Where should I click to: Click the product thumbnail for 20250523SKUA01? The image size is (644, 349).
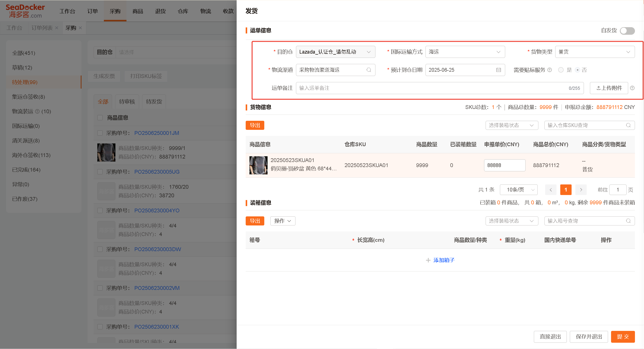258,165
